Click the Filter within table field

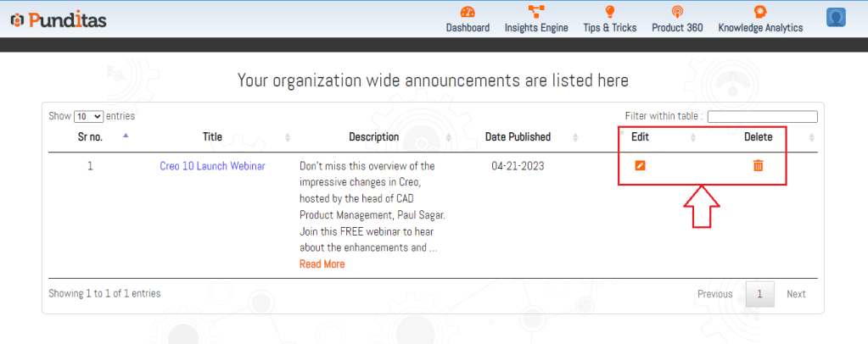click(x=762, y=117)
